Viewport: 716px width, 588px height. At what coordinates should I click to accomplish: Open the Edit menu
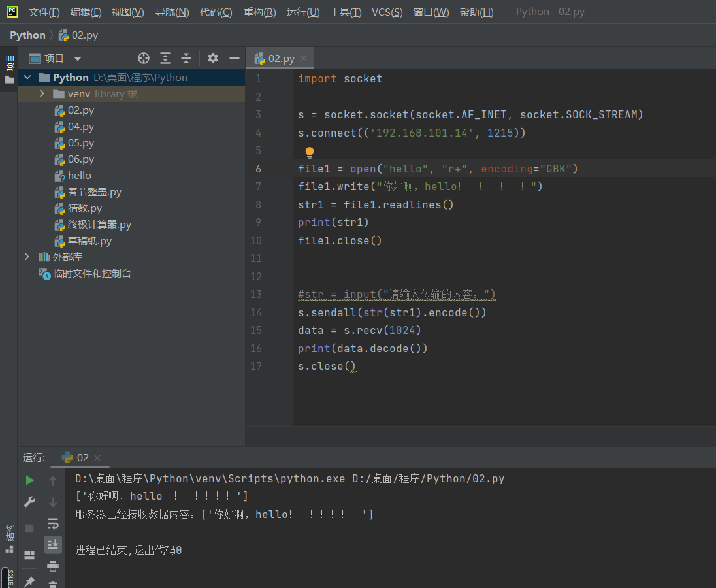pos(86,12)
